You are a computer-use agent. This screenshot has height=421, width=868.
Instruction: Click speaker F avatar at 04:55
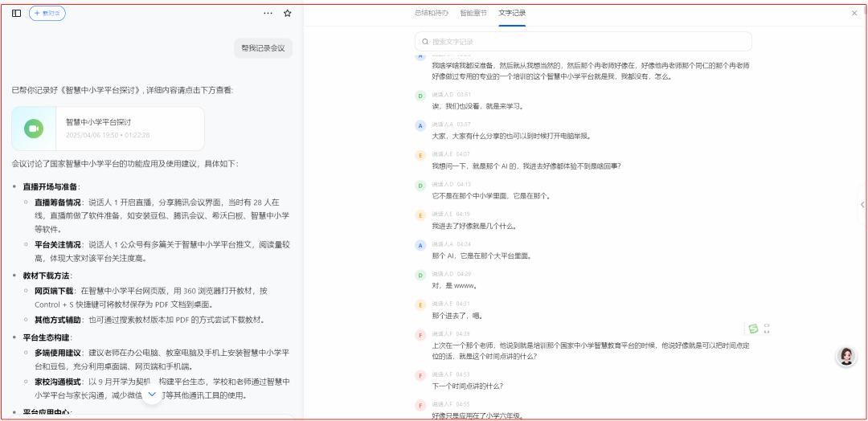click(420, 406)
